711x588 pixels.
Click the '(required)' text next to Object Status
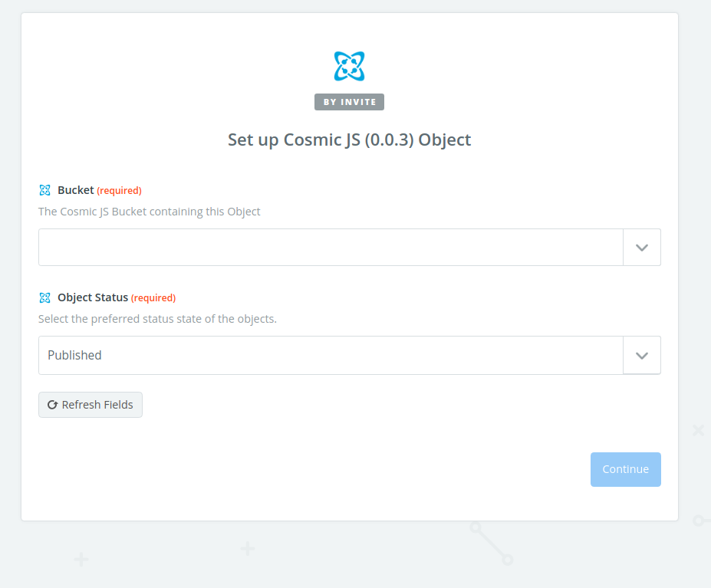click(153, 298)
